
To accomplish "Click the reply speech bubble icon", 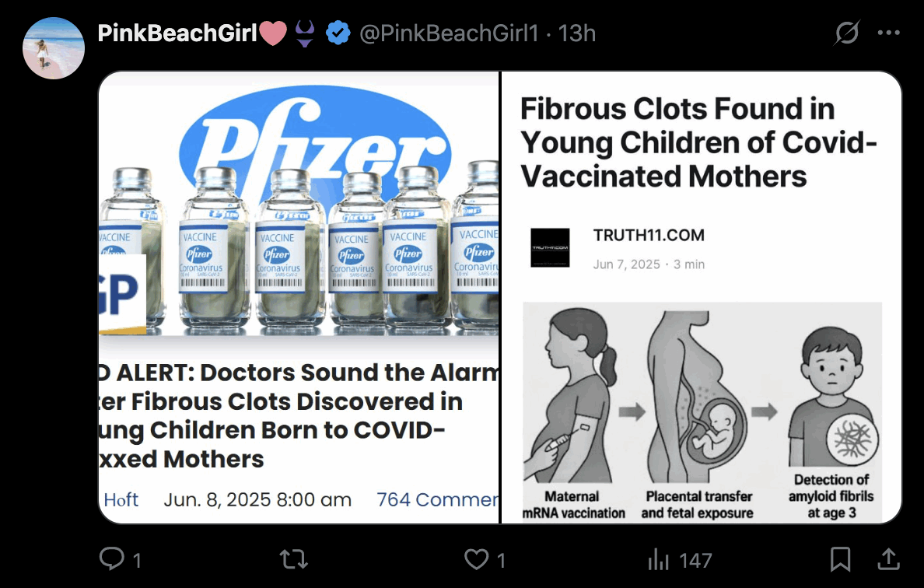I will (x=112, y=558).
